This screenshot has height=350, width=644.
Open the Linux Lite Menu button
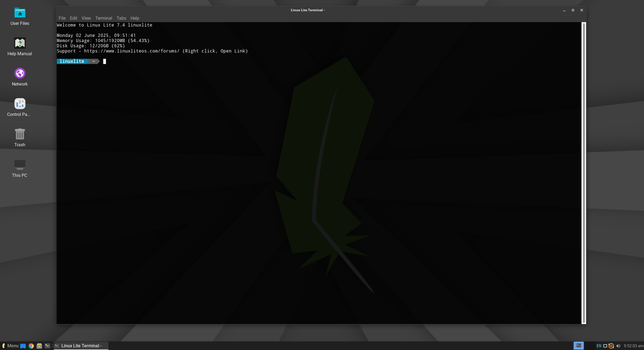point(10,346)
